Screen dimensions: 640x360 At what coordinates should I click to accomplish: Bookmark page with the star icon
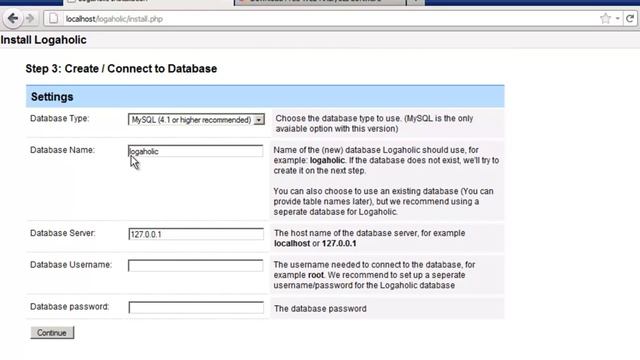point(605,18)
